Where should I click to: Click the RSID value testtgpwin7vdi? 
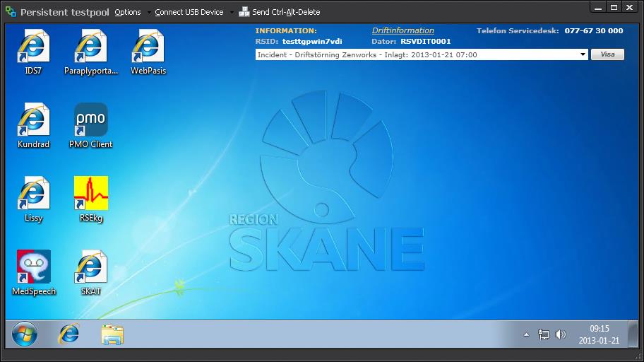(x=312, y=42)
